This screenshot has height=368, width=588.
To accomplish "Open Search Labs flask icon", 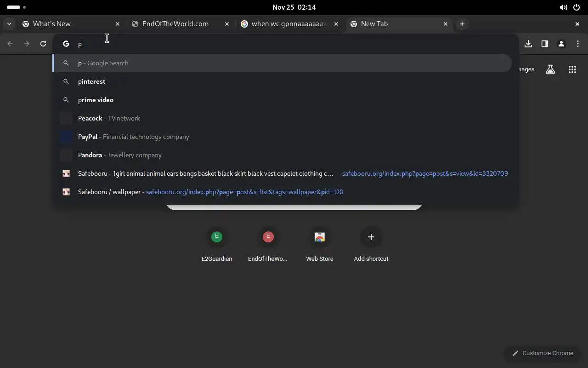I will [x=550, y=69].
